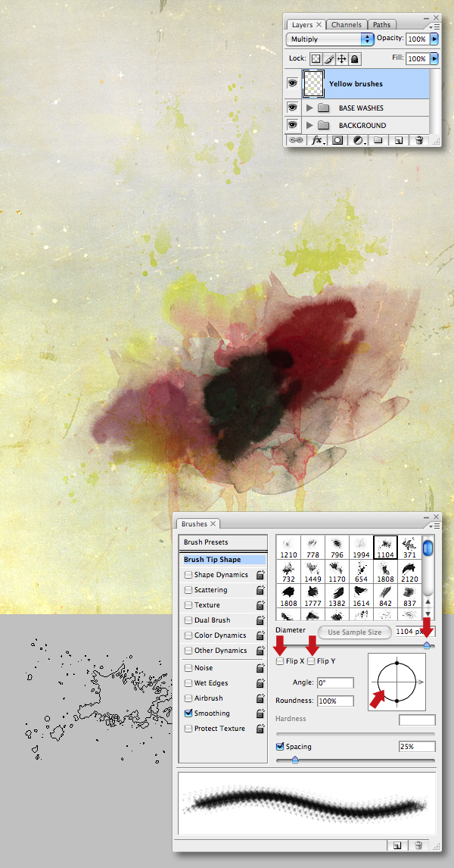454x868 pixels.
Task: Click the lock icon beside Dual Brush
Action: (x=260, y=620)
